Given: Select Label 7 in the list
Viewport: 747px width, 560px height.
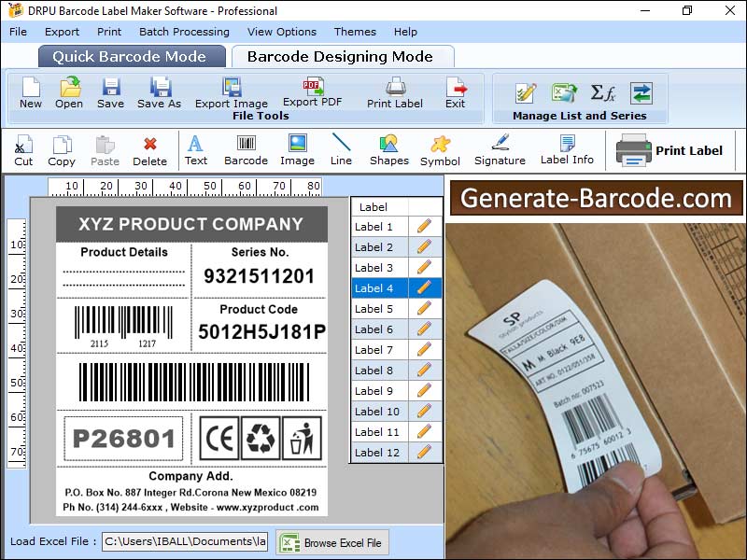Looking at the screenshot, I should click(374, 350).
